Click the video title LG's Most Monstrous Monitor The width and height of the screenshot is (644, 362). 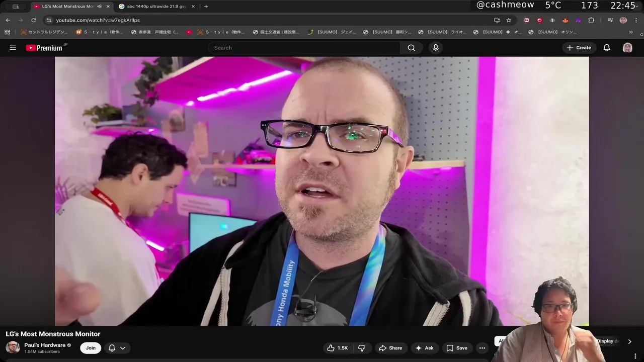[x=53, y=334]
